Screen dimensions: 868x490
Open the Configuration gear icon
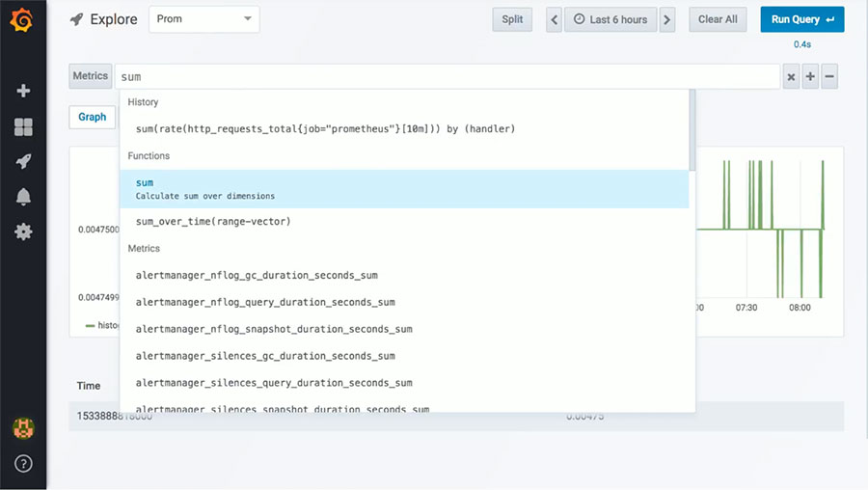(x=23, y=231)
